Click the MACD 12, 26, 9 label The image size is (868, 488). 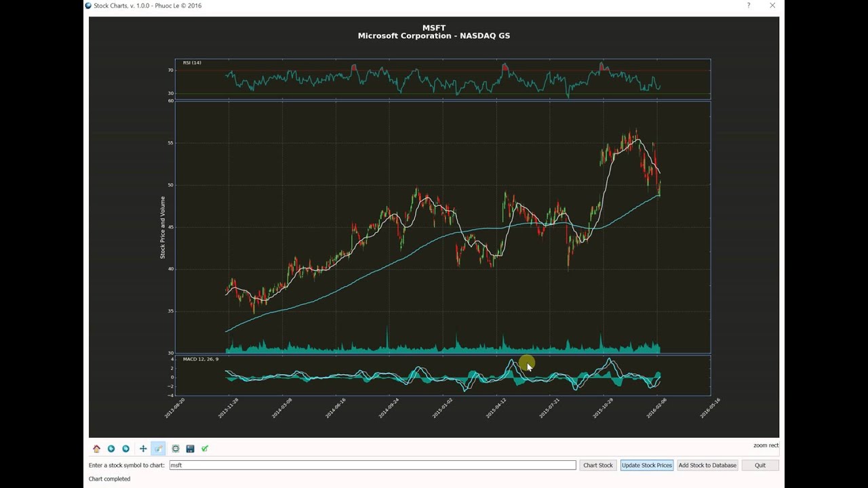pyautogui.click(x=201, y=359)
